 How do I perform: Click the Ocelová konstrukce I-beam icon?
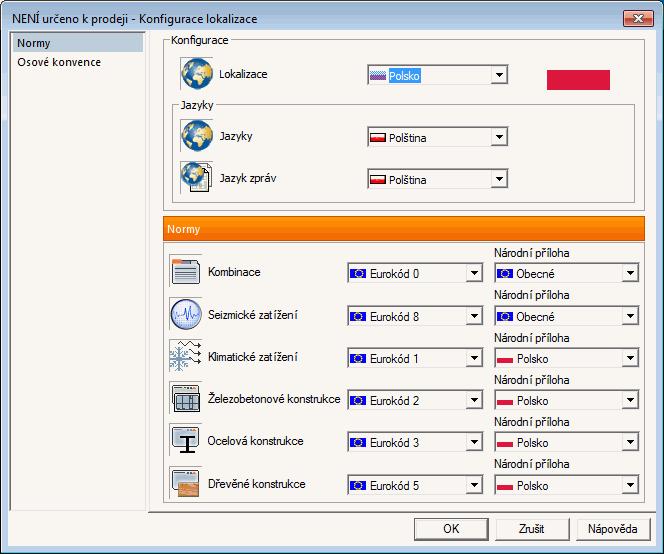point(186,440)
